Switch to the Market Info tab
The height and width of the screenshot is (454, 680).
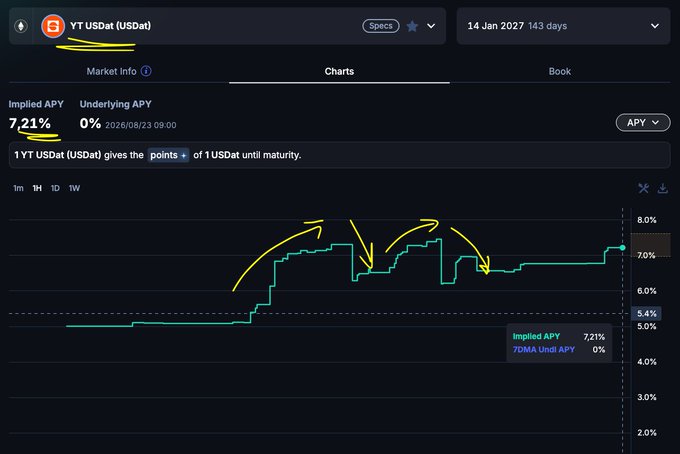[111, 72]
